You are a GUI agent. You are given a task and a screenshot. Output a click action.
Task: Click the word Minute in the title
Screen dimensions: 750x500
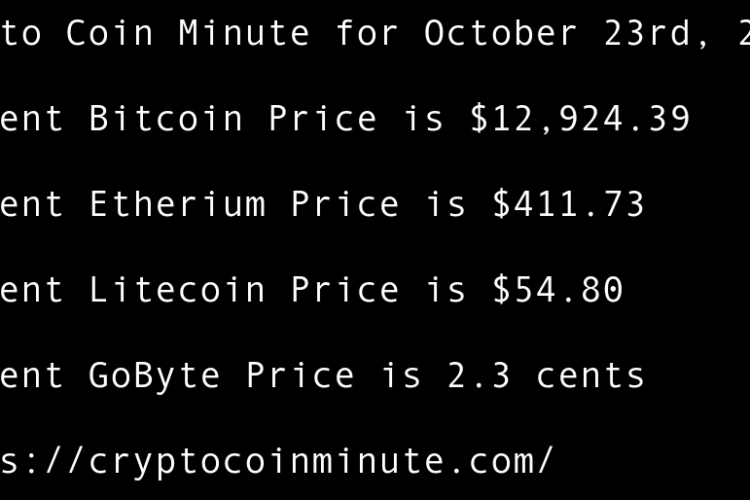coord(244,34)
